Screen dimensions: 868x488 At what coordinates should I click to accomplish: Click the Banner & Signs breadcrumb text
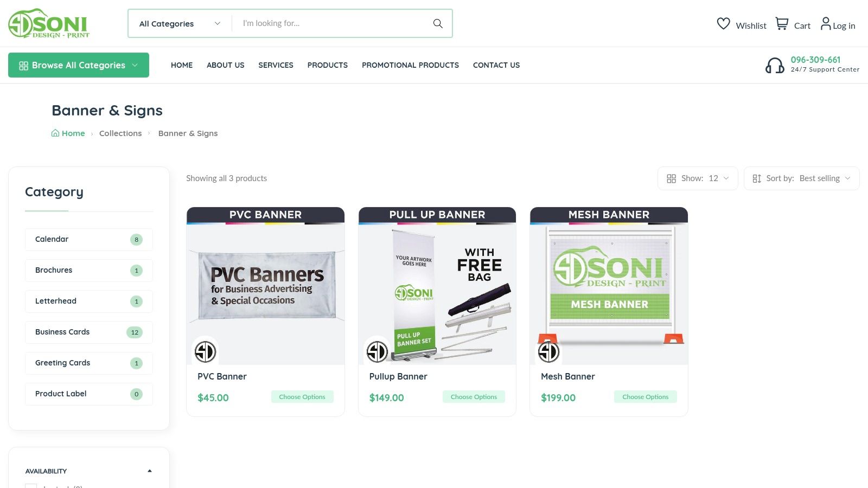point(188,133)
